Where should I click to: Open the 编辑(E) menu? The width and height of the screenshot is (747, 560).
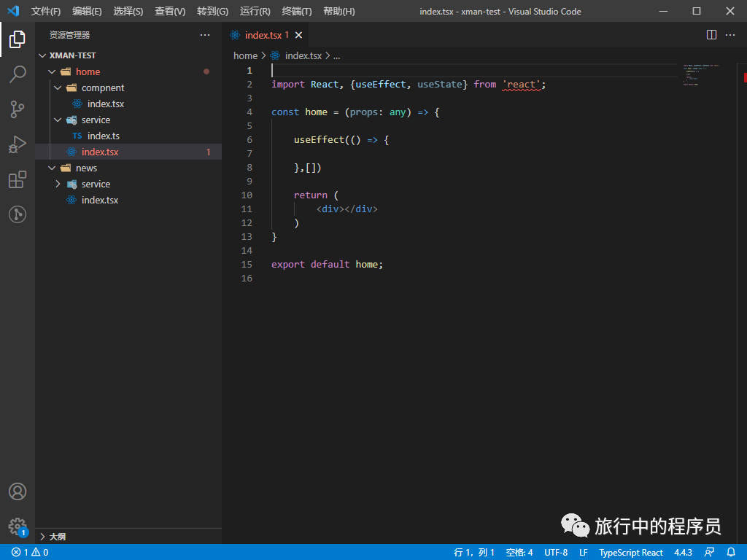[87, 12]
